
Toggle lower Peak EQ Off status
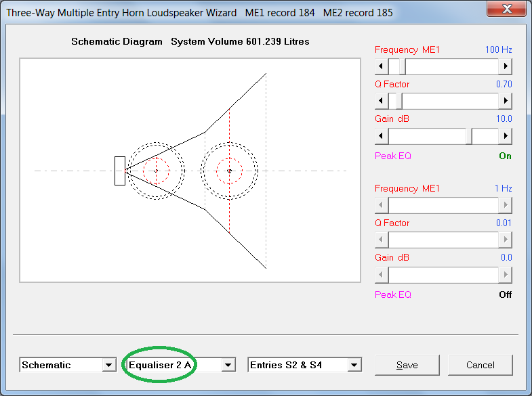click(505, 294)
